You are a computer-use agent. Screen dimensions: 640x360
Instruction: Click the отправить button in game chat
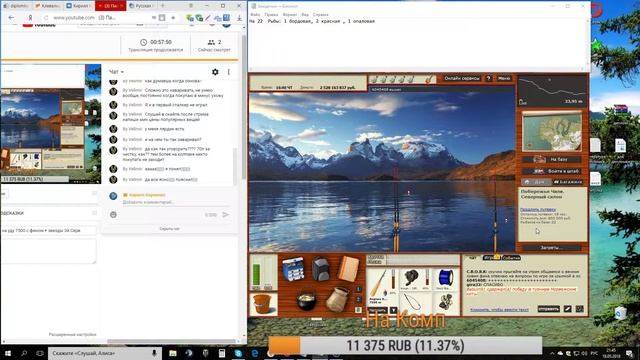549,309
